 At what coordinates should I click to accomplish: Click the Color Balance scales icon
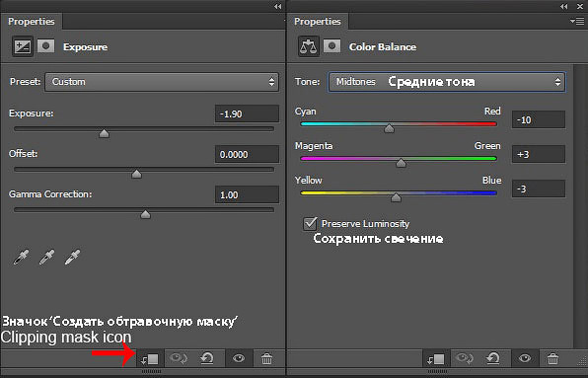(x=308, y=46)
